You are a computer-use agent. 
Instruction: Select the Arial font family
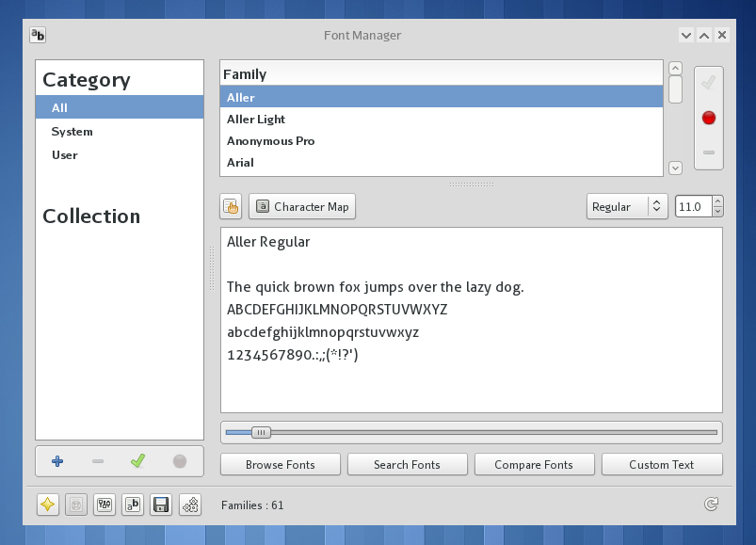442,162
